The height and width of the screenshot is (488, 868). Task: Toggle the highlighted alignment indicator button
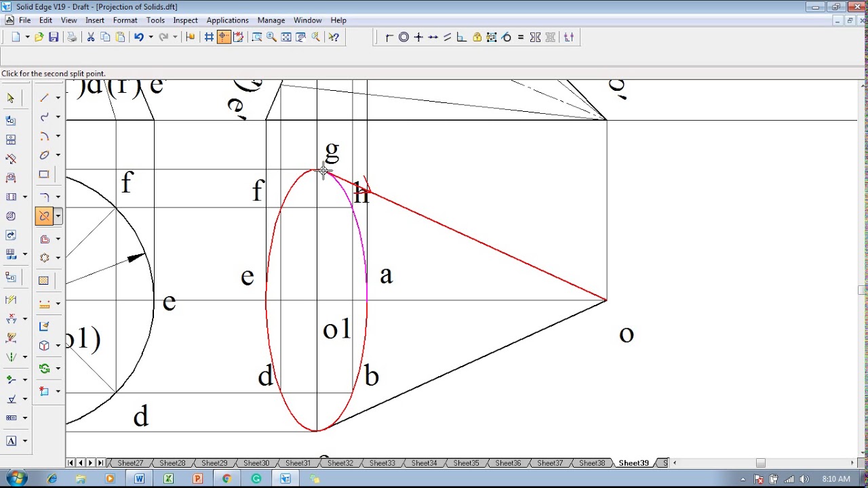(x=224, y=37)
